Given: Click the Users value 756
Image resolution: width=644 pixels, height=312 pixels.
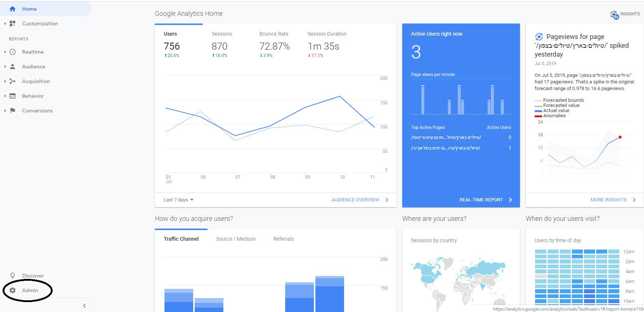Looking at the screenshot, I should (x=171, y=46).
